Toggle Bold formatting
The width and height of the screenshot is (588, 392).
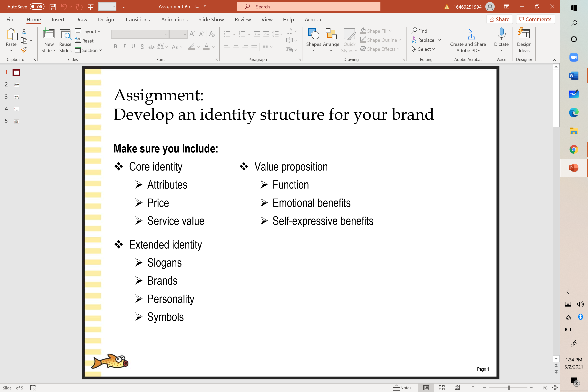point(115,46)
